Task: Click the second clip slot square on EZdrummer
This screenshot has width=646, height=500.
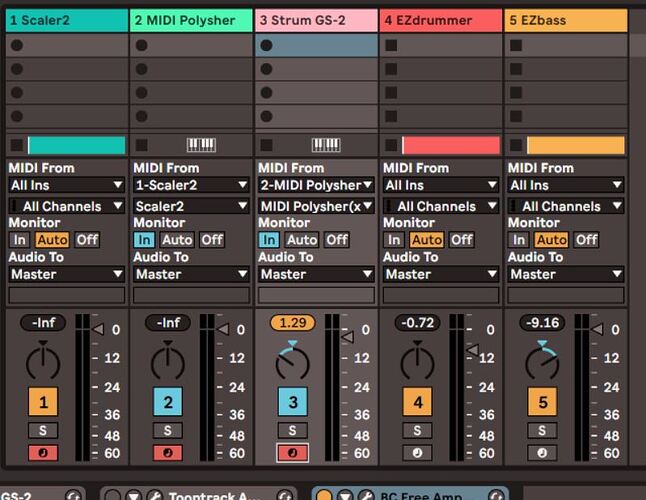Action: pos(391,68)
